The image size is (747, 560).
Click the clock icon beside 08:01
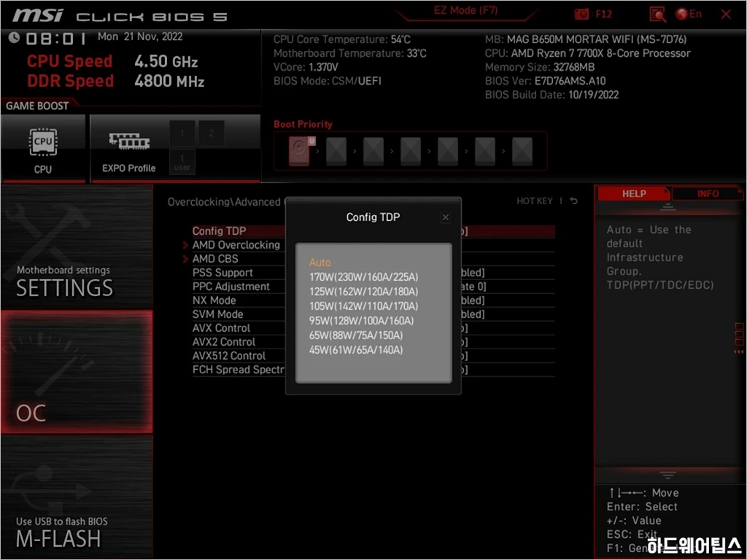(14, 38)
